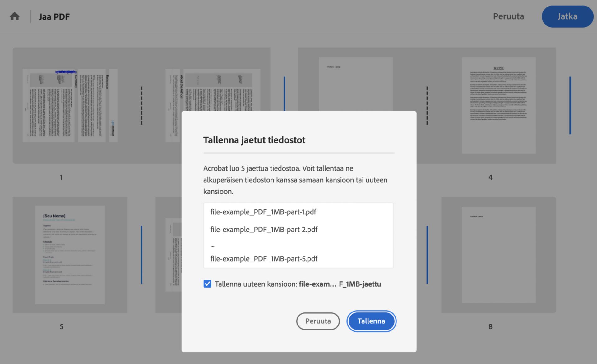Viewport: 597px width, 364px height.
Task: Select page 4 thumbnail Test PDF
Action: click(498, 106)
